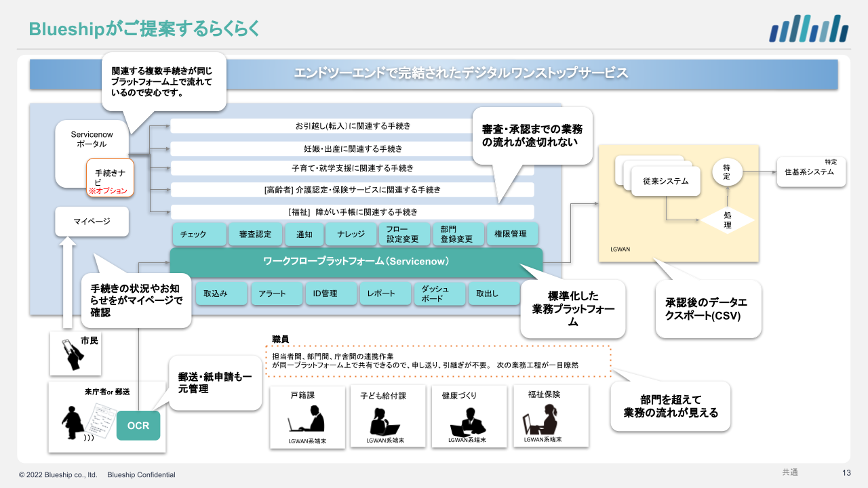Click the slide title Blueshipがご提案するらくらく
Viewport: 868px width, 488px height.
[144, 28]
